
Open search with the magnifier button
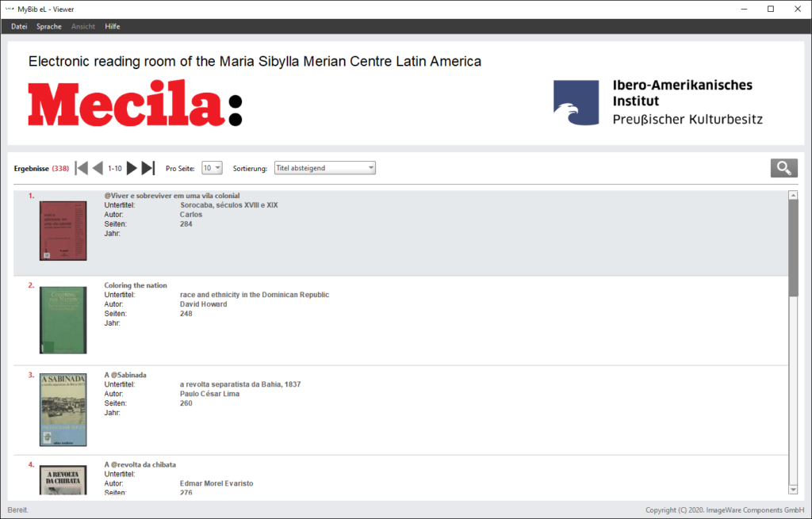click(783, 168)
